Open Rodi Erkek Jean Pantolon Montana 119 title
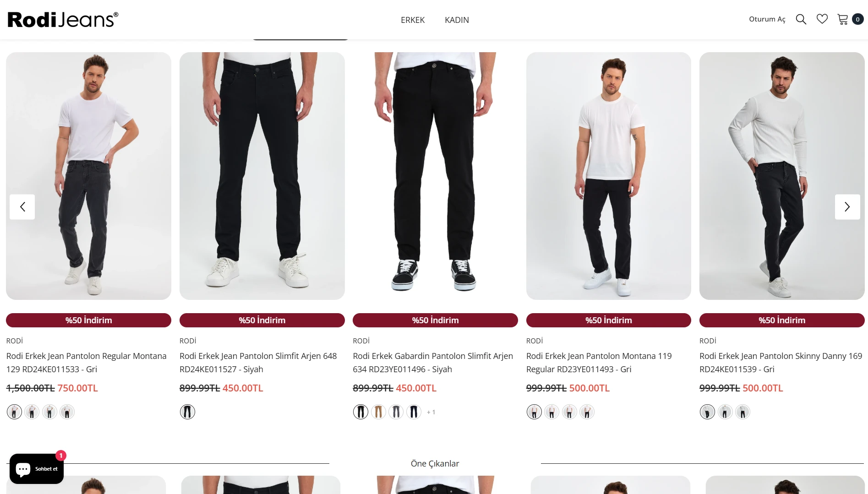 click(599, 363)
